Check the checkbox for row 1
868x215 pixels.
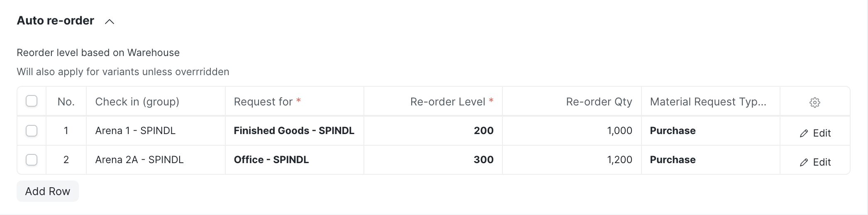coord(32,131)
